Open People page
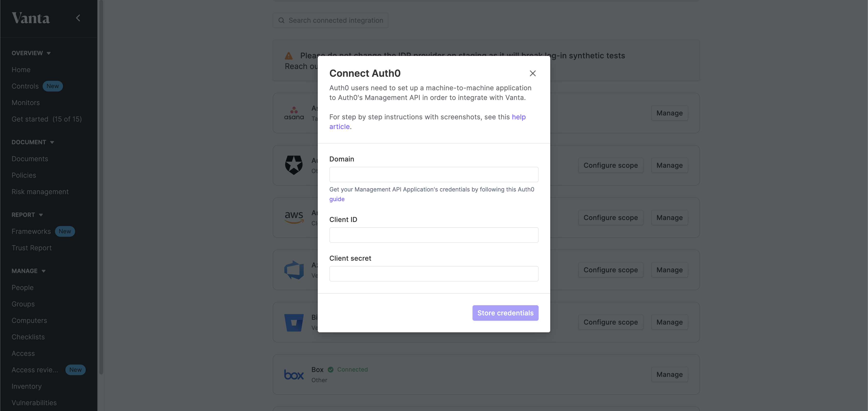The image size is (868, 411). point(23,288)
